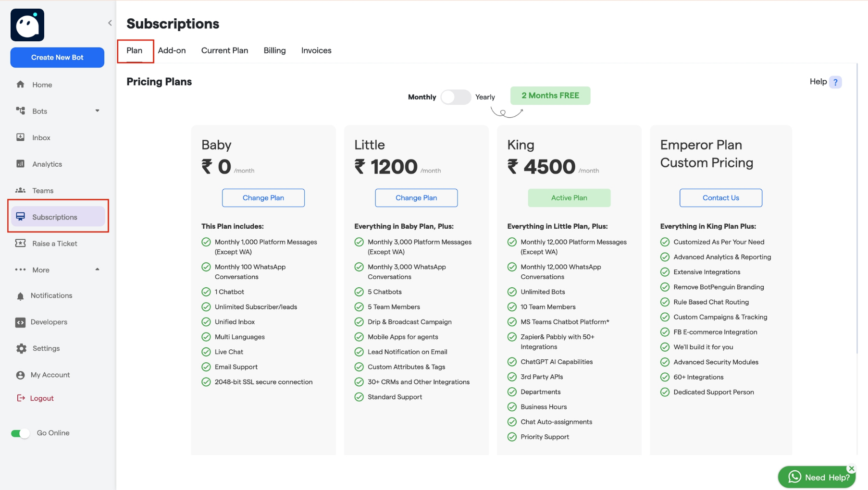868x490 pixels.
Task: Toggle Go Online status
Action: tap(20, 432)
